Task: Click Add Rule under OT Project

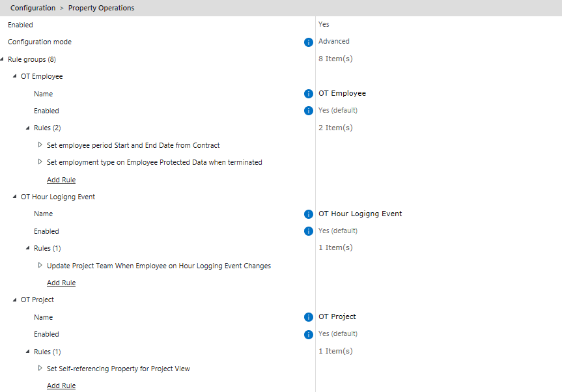Action: click(x=61, y=385)
